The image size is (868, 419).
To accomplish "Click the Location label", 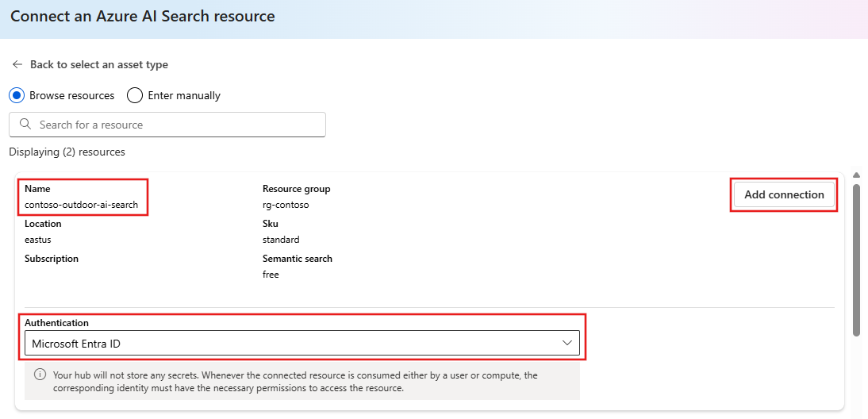I will [x=43, y=224].
